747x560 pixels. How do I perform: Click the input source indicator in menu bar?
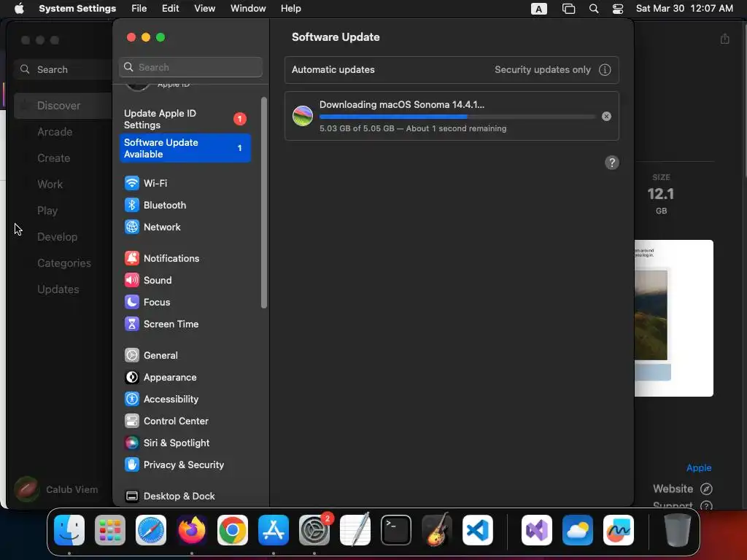539,9
